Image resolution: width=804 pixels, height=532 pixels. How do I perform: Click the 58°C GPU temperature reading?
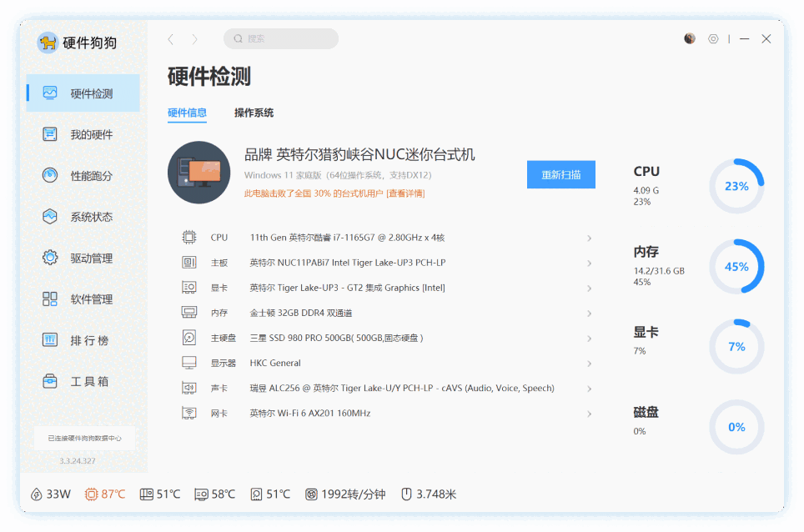(223, 494)
